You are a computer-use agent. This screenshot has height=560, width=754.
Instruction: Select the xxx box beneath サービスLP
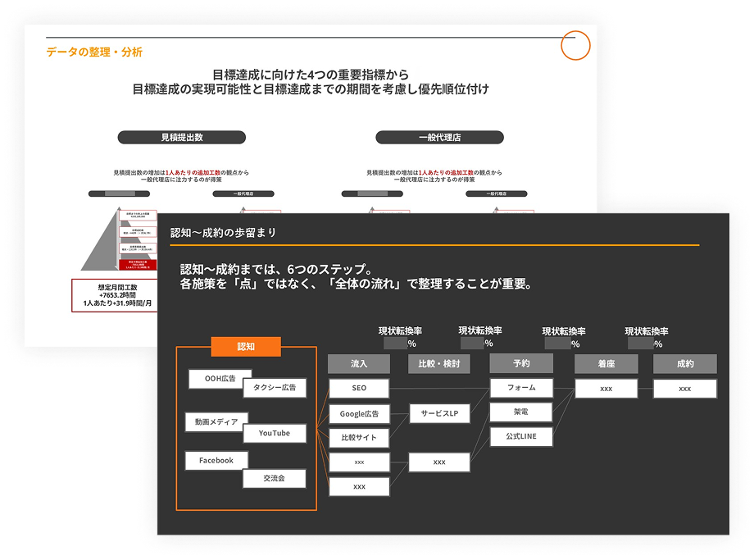[439, 462]
